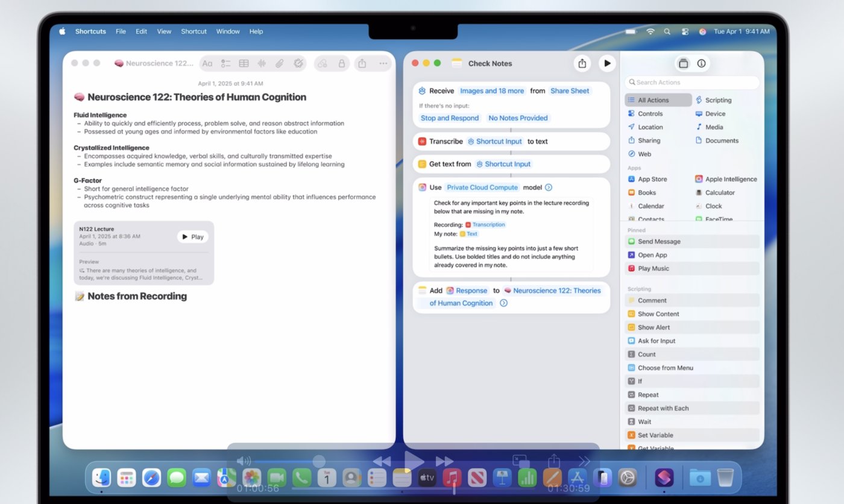
Task: Open the checklist tool in Notes toolbar
Action: 225,63
